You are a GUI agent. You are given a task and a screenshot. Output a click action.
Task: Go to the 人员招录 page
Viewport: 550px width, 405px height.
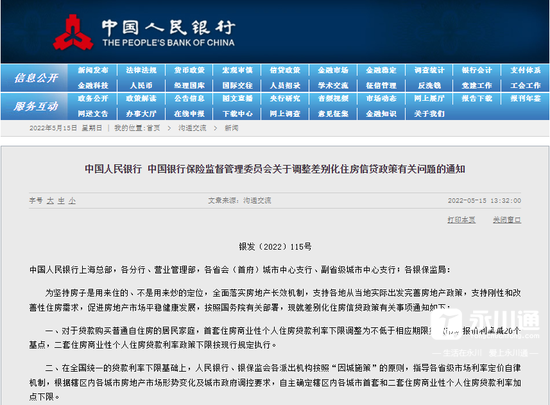(285, 85)
